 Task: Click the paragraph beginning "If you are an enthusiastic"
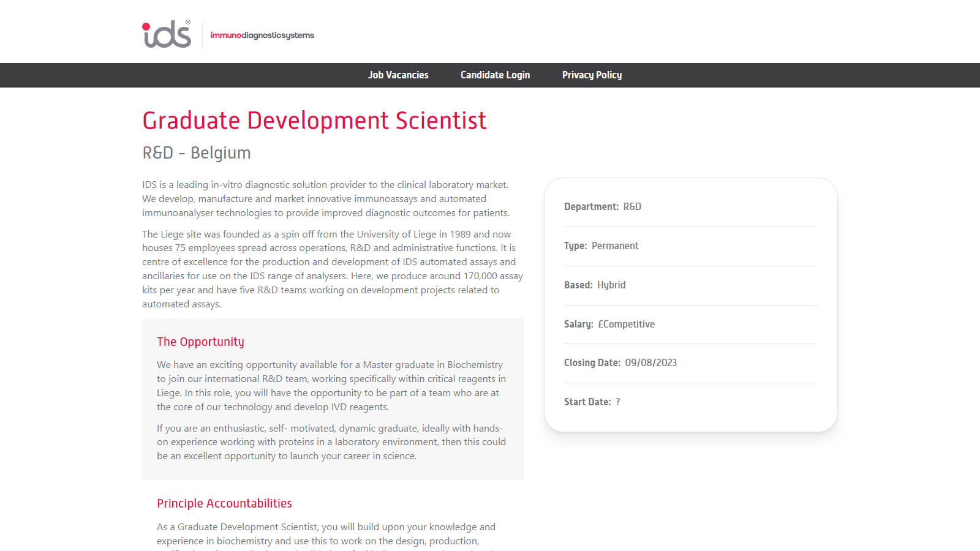331,442
